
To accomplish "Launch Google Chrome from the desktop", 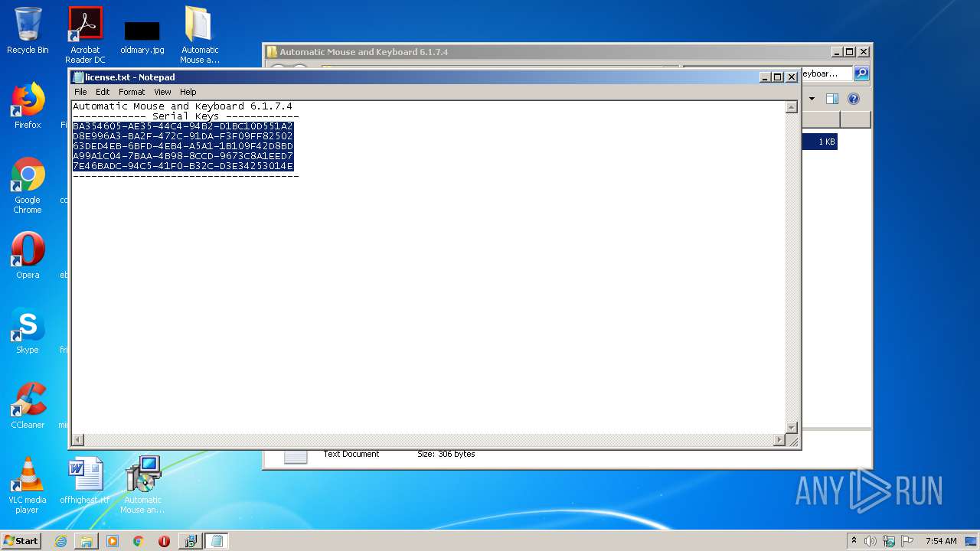I will pos(28,186).
